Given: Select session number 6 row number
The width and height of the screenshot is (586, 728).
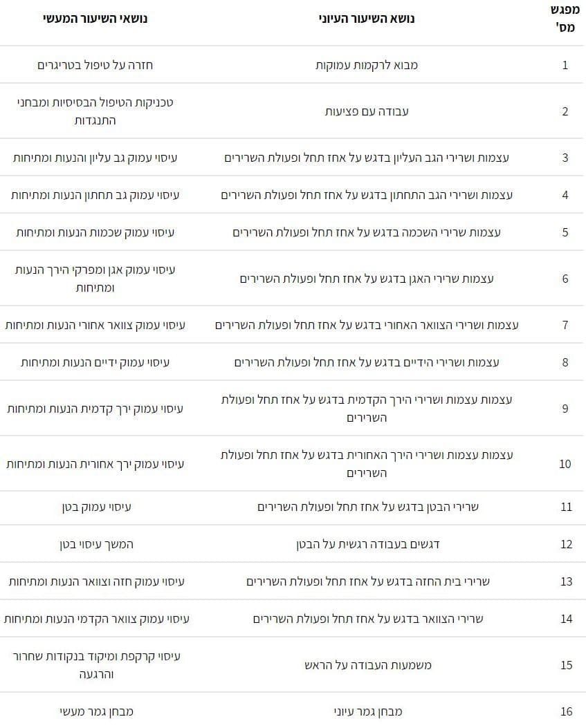Looking at the screenshot, I should pos(565,279).
